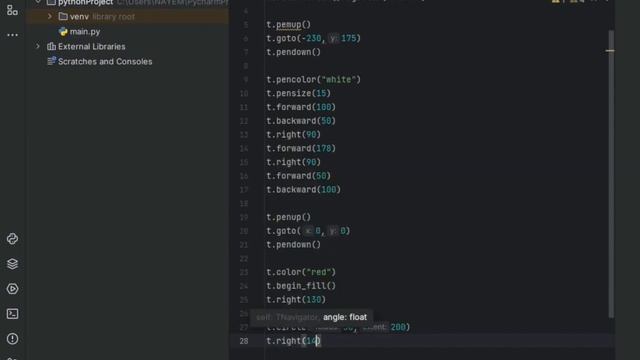This screenshot has height=360, width=640.
Task: Expand the venv folder
Action: click(x=50, y=16)
